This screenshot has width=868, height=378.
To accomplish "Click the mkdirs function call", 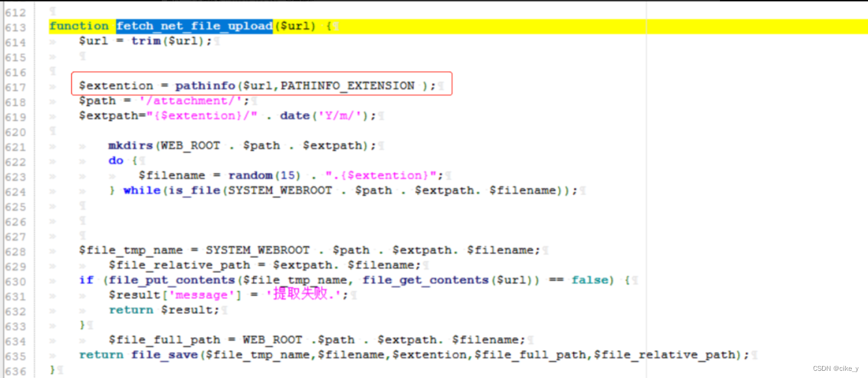I will tap(131, 146).
